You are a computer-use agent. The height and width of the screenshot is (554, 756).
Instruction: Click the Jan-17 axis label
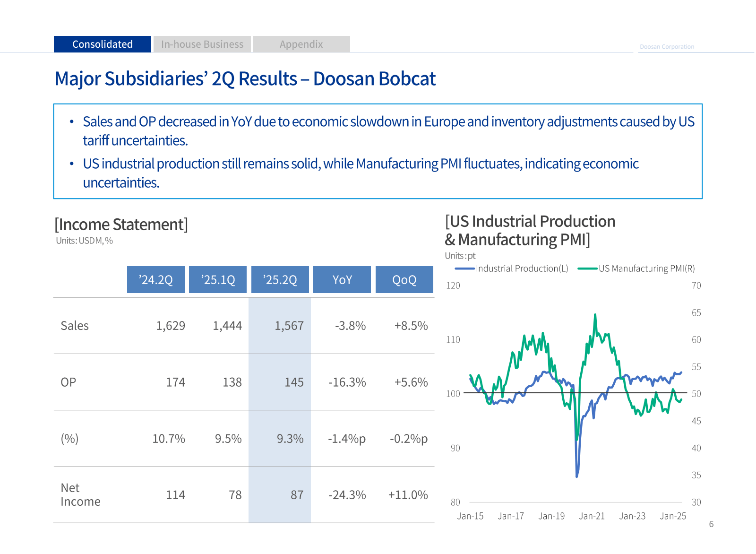tap(511, 516)
